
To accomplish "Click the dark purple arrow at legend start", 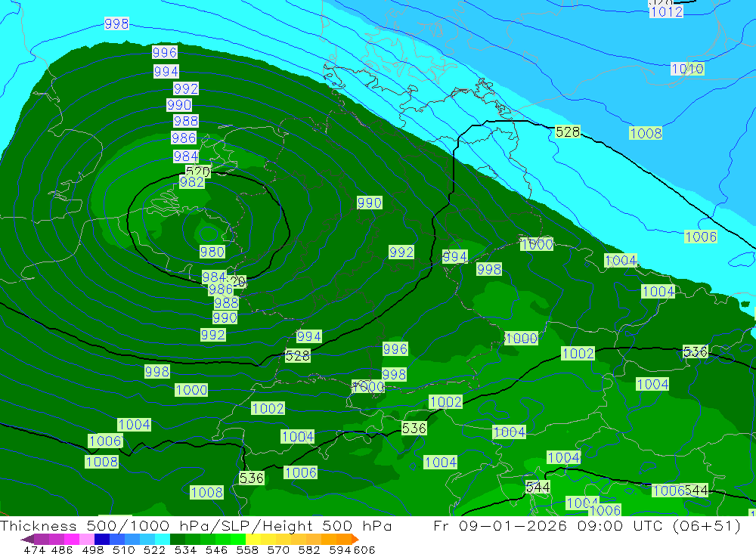I will point(27,539).
